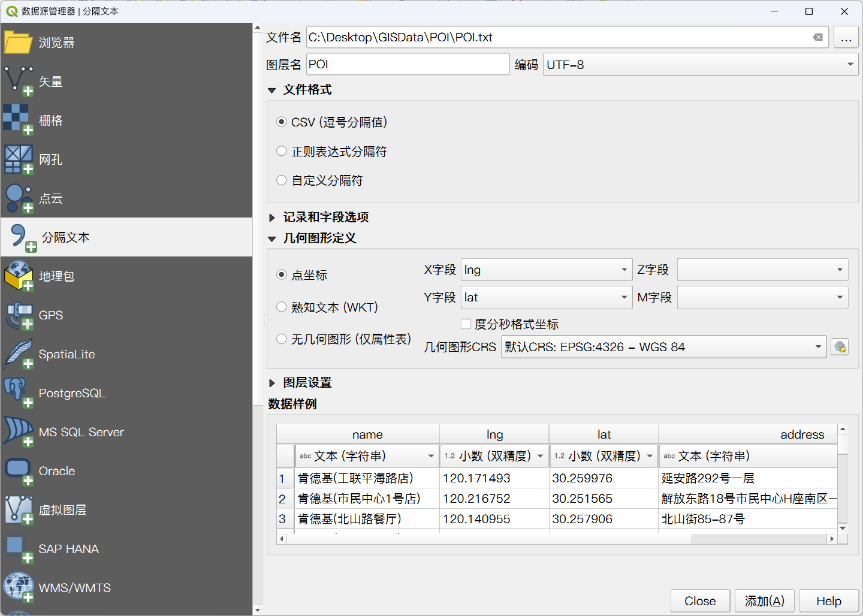Click cell 北山街85-87号
Image resolution: width=863 pixels, height=616 pixels.
coord(748,519)
